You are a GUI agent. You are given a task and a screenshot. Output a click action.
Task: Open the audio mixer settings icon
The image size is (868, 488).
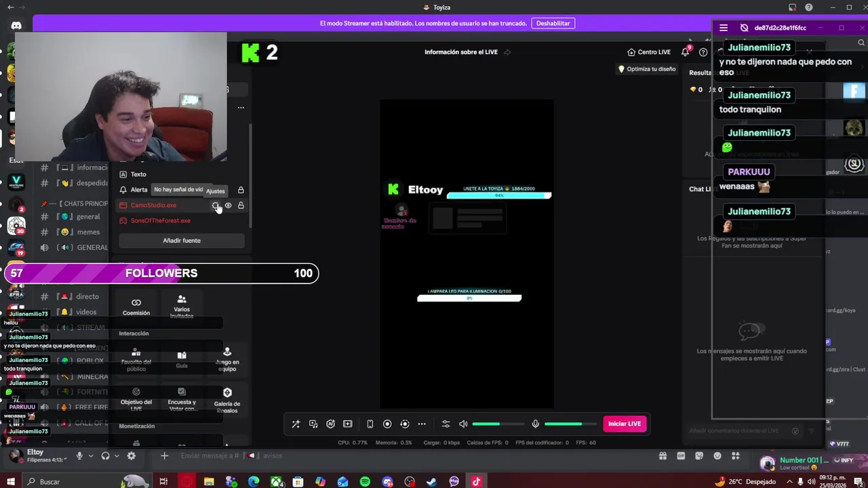click(446, 424)
